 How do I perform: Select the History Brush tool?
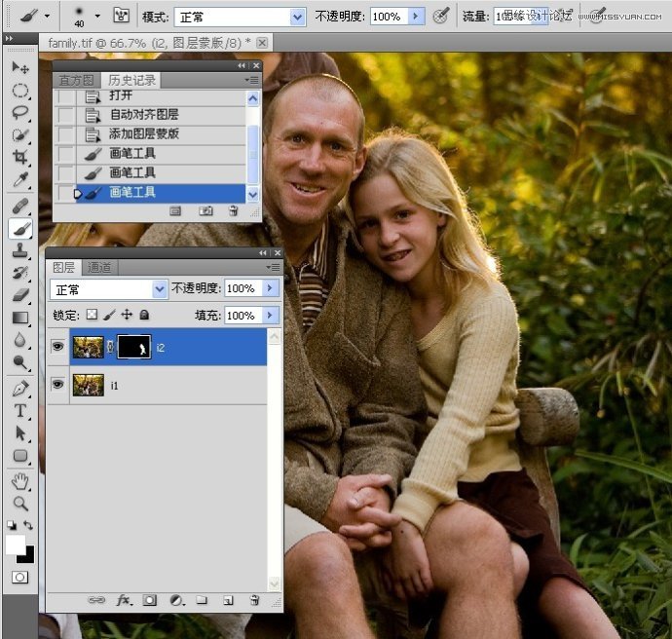point(20,273)
